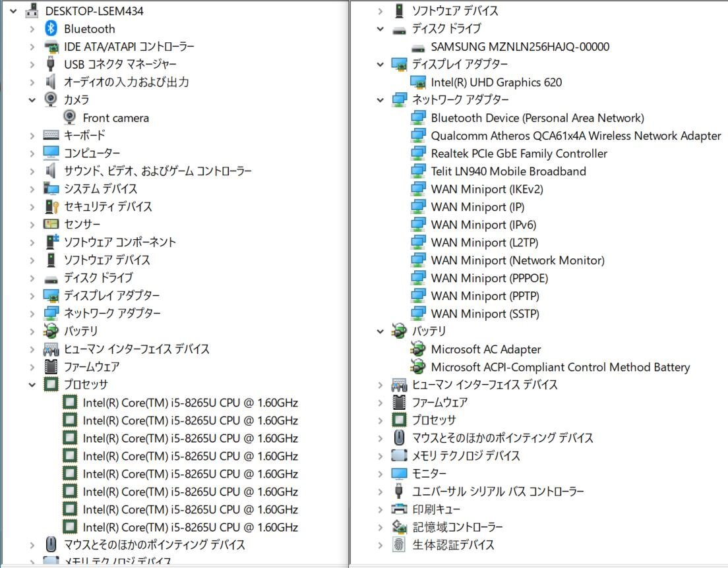Collapse the DESKTOP-LSEM434 root node
The height and width of the screenshot is (568, 728).
click(13, 11)
